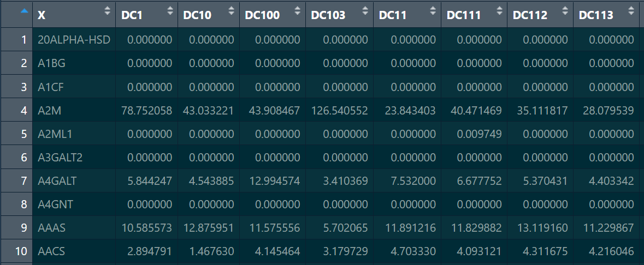Click value 4.145464 in AACS row

coord(277,251)
